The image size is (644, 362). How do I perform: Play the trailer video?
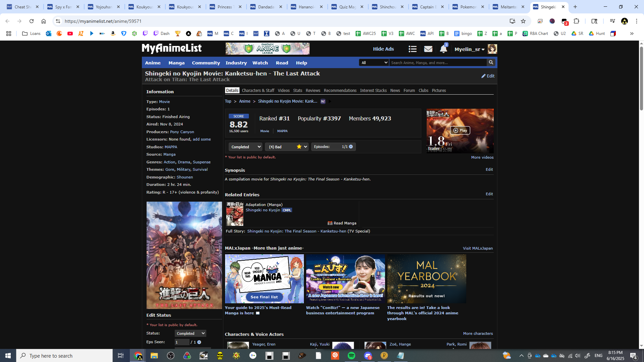[460, 130]
